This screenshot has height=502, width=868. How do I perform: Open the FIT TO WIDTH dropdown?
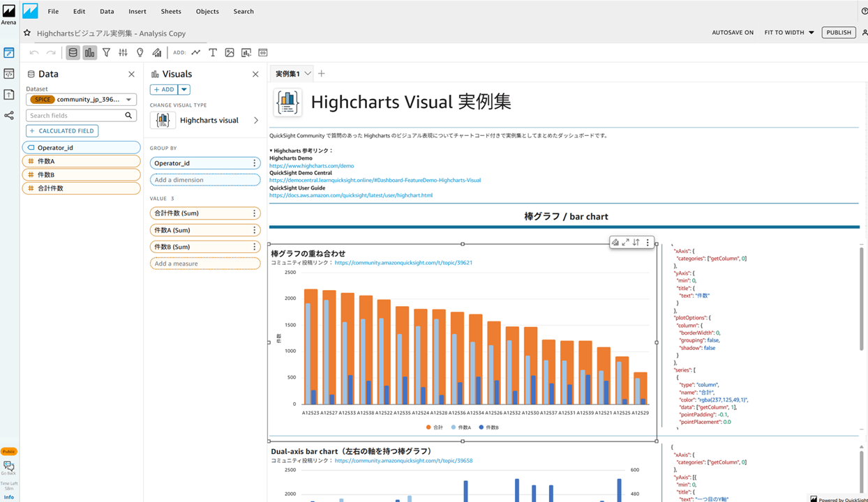[x=789, y=33]
